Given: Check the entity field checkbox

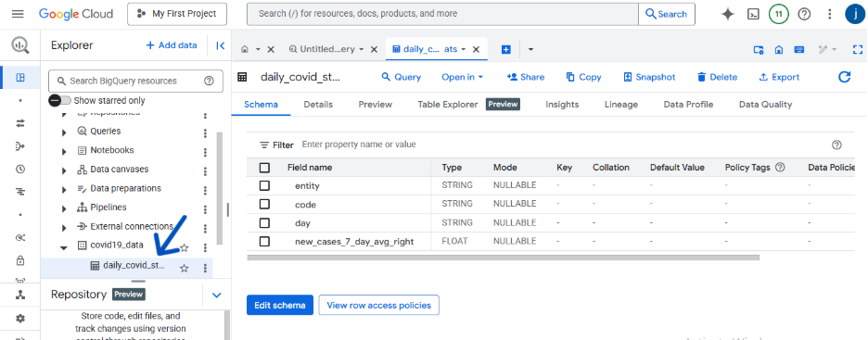Looking at the screenshot, I should (264, 186).
